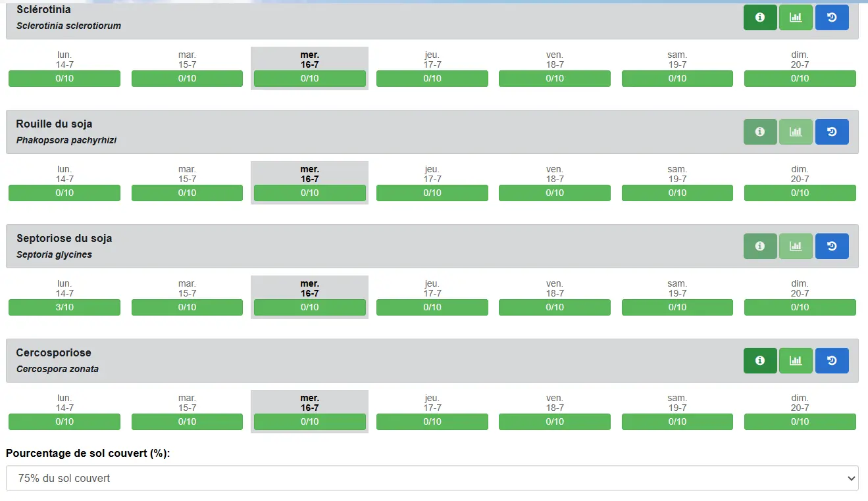Select Sclérotinia risk bar for mer. 16-7
This screenshot has height=501, width=868.
pos(309,79)
